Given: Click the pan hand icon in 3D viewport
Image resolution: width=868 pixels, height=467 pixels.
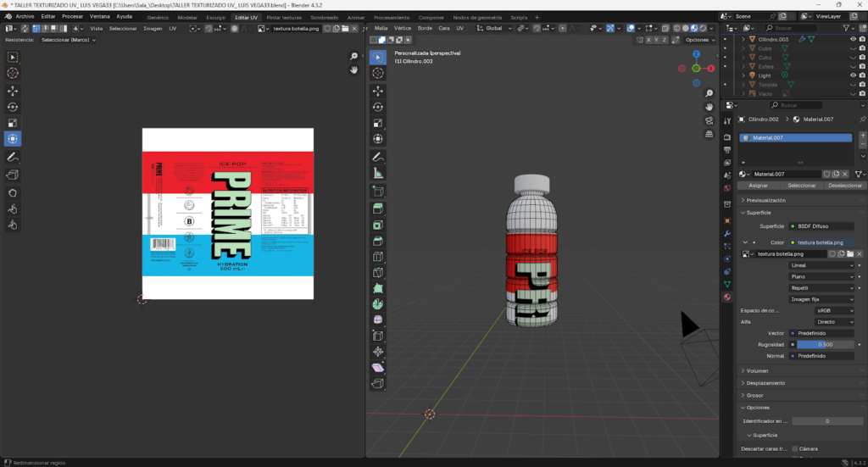Looking at the screenshot, I should [709, 107].
